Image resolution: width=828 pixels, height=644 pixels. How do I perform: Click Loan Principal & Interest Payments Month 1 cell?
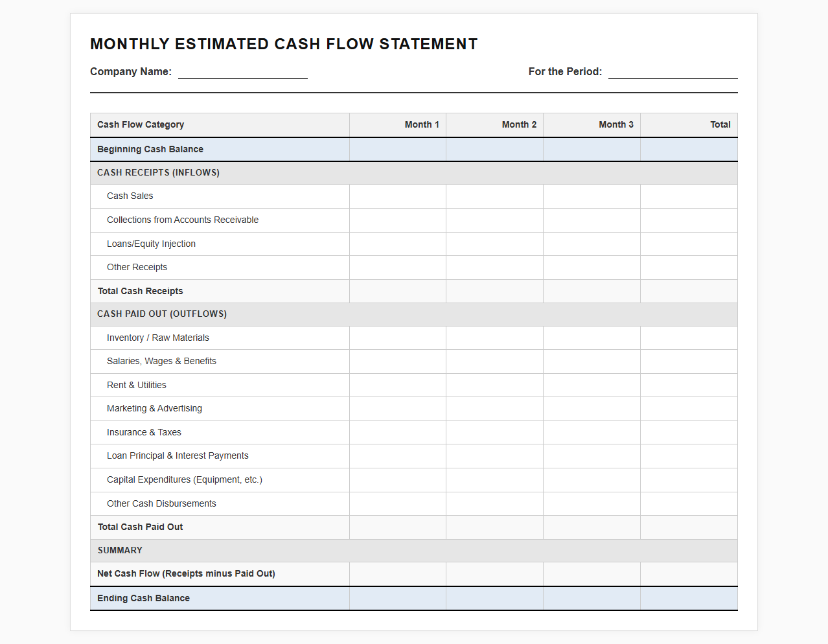(x=398, y=456)
